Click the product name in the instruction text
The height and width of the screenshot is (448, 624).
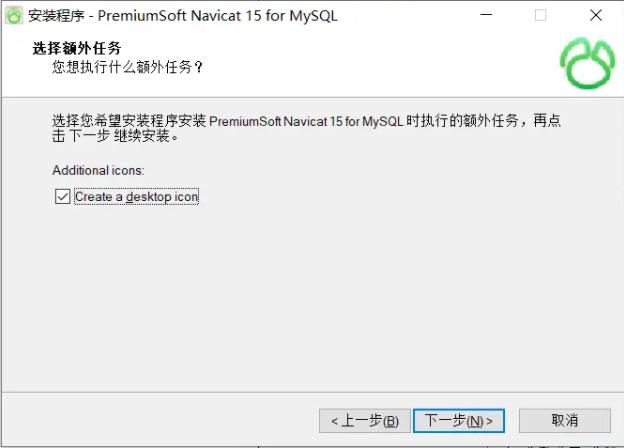(306, 121)
